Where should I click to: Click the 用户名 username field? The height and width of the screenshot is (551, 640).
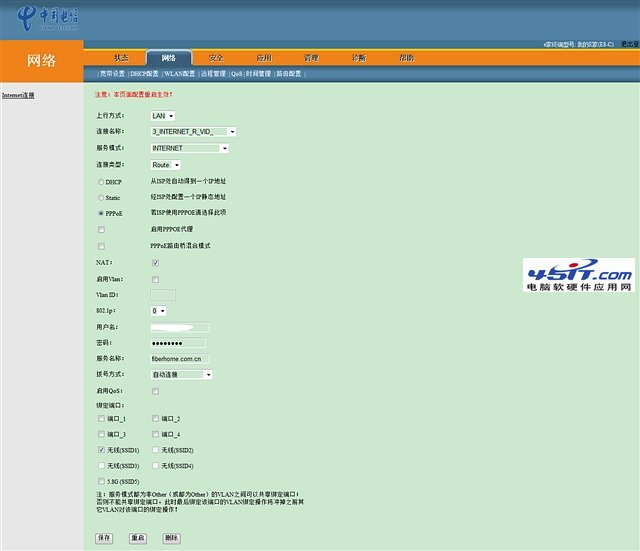coord(180,327)
